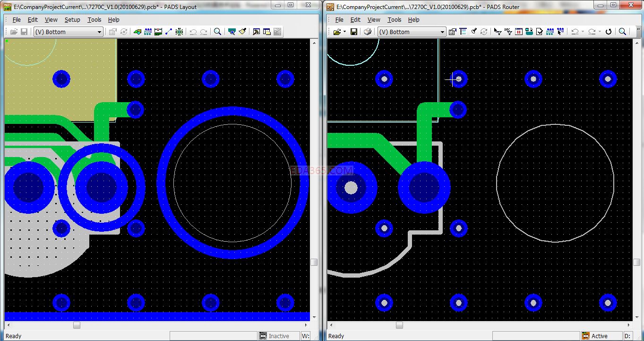Click the Cycle icon in PADS Router toolbar

484,32
